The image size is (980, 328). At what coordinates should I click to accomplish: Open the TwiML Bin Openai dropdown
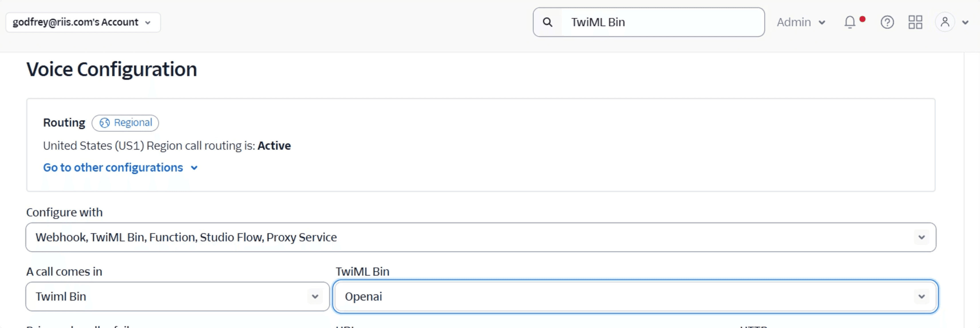point(635,297)
